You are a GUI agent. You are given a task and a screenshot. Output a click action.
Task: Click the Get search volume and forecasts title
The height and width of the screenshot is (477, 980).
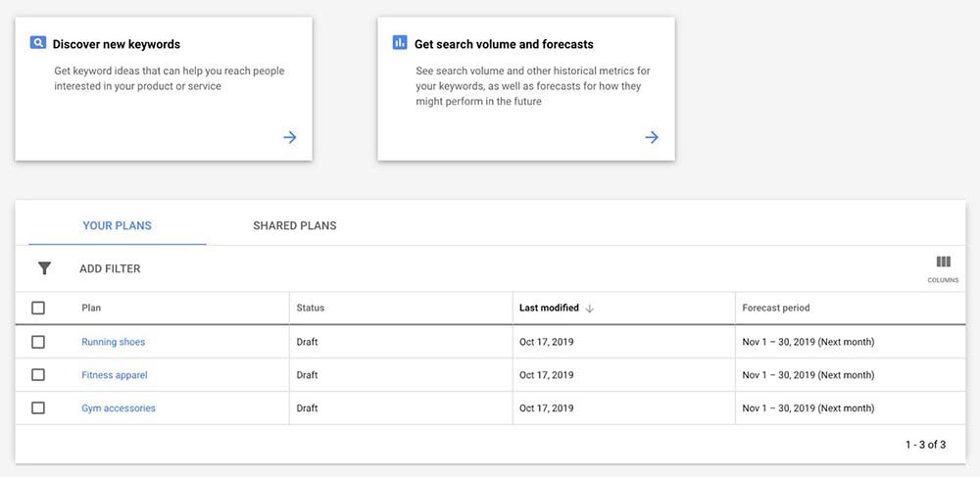coord(504,44)
